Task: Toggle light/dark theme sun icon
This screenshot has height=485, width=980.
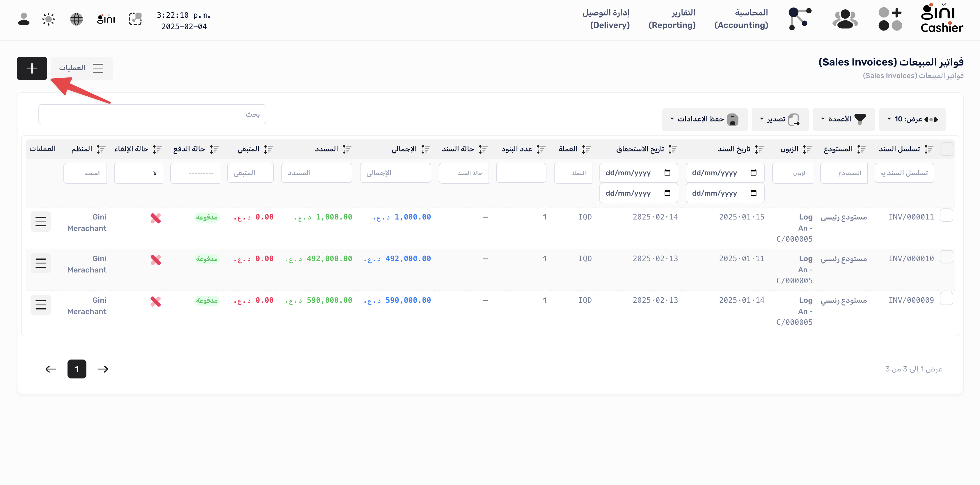Action: point(49,19)
